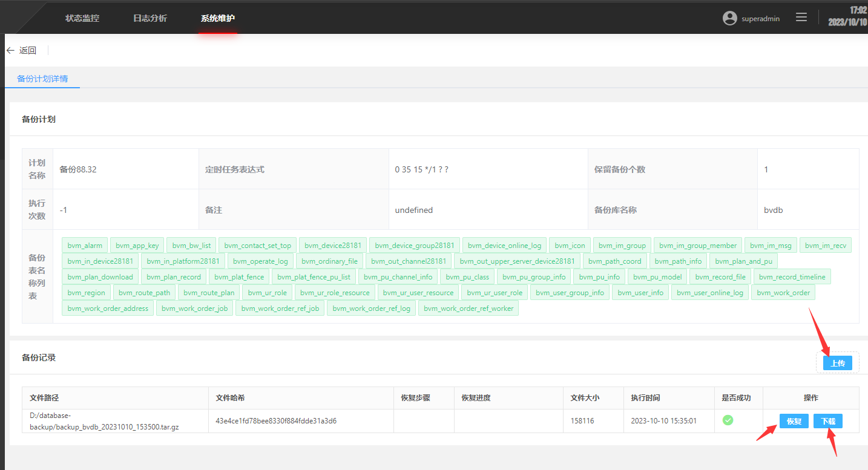Click the 上传 upload button
Viewport: 868px width, 470px height.
(x=838, y=363)
